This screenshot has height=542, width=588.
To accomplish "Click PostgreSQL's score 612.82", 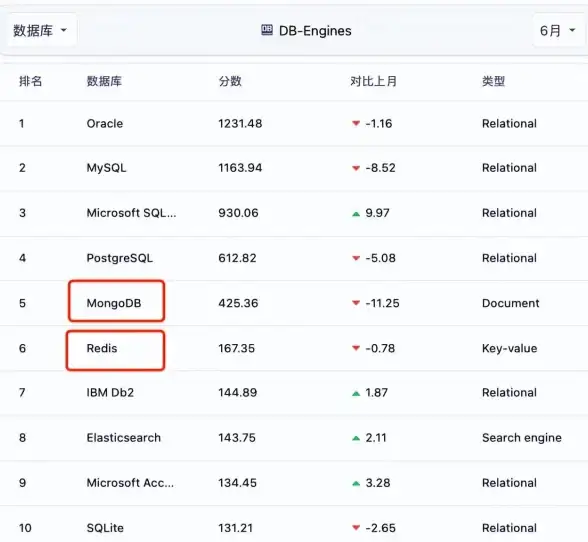I will [237, 258].
